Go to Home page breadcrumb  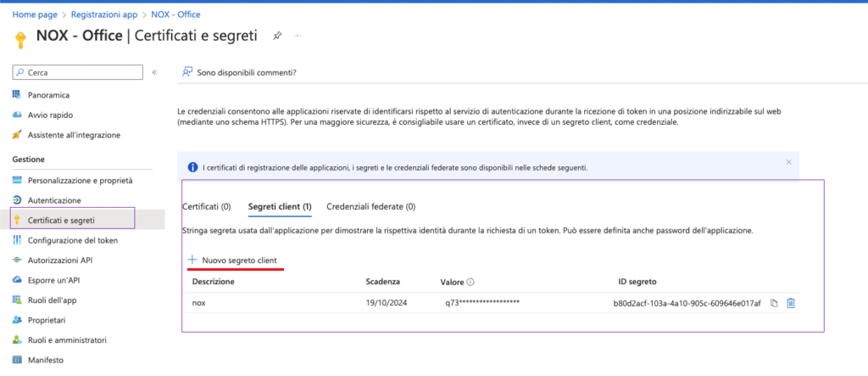coord(35,14)
